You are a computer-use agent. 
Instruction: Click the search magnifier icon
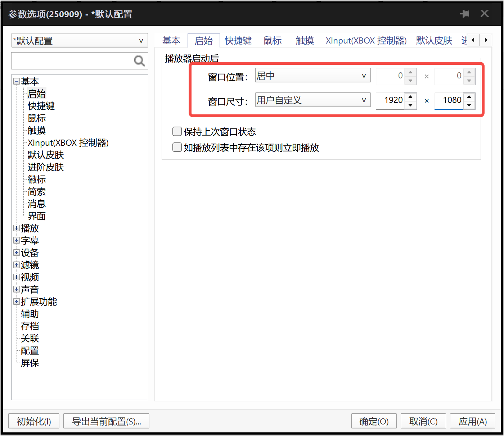pyautogui.click(x=139, y=61)
